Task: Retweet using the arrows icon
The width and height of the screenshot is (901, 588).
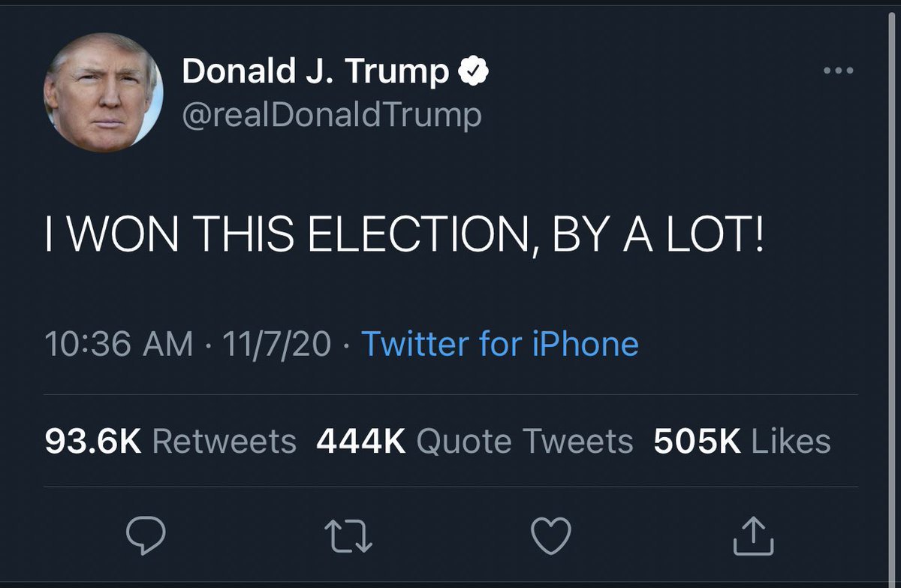Action: pyautogui.click(x=348, y=535)
